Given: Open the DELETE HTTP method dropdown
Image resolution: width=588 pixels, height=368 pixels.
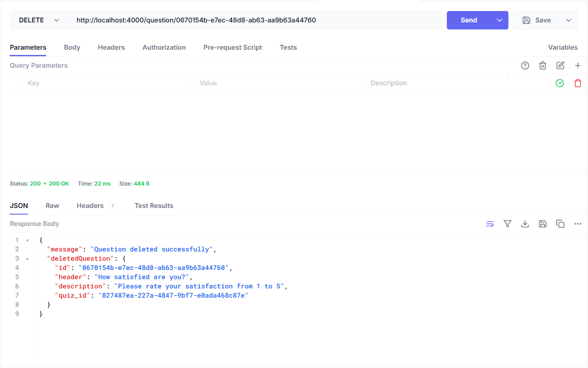Looking at the screenshot, I should pyautogui.click(x=39, y=20).
